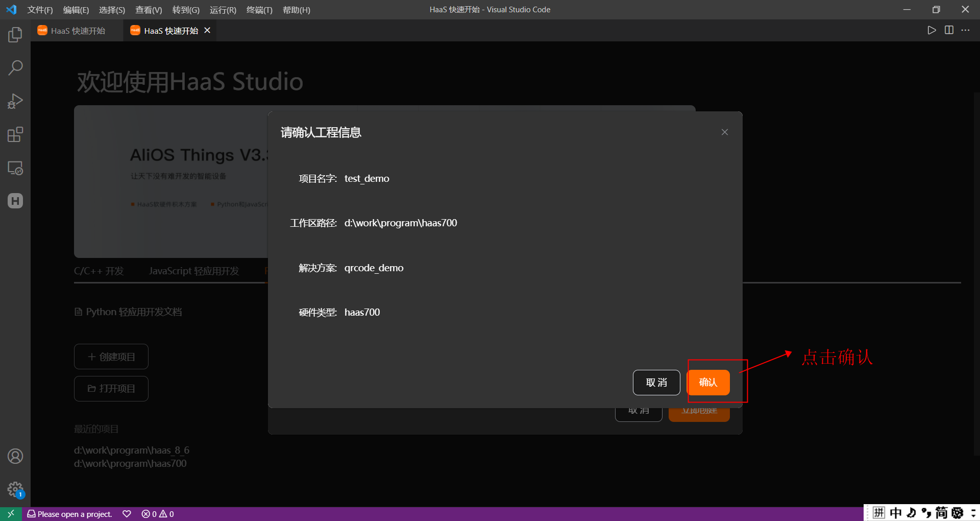
Task: Open the Explorer view in activity bar
Action: click(15, 35)
